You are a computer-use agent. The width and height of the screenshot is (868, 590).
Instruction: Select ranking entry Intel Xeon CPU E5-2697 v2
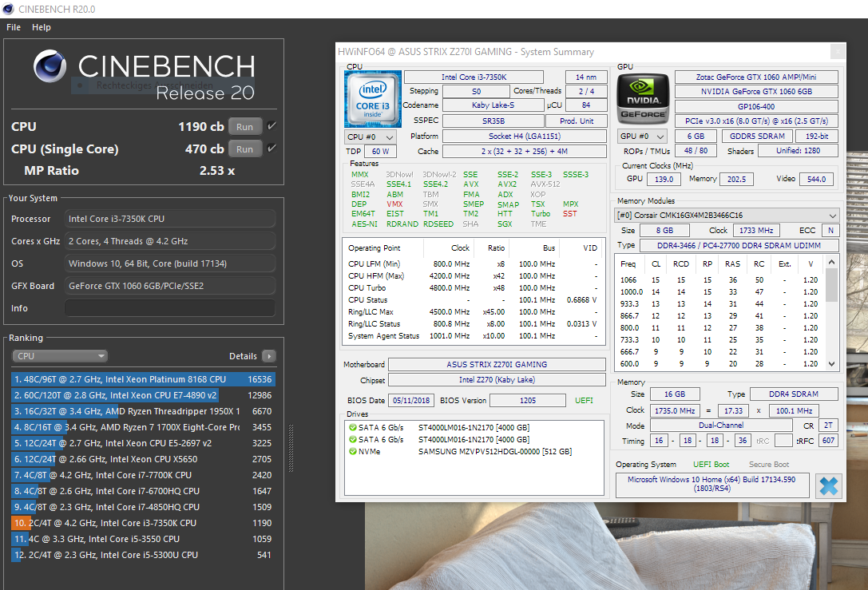(x=144, y=443)
